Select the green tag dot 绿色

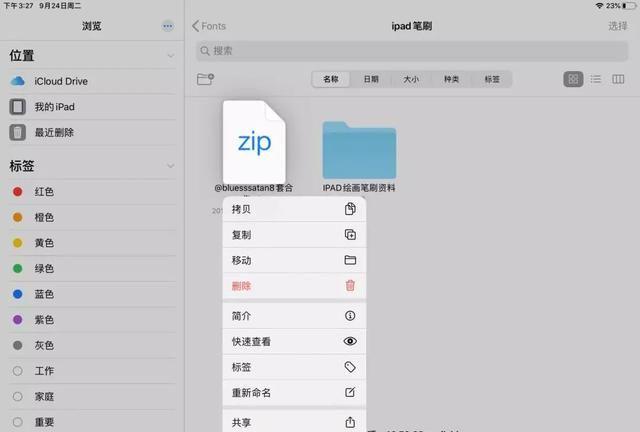(x=18, y=268)
